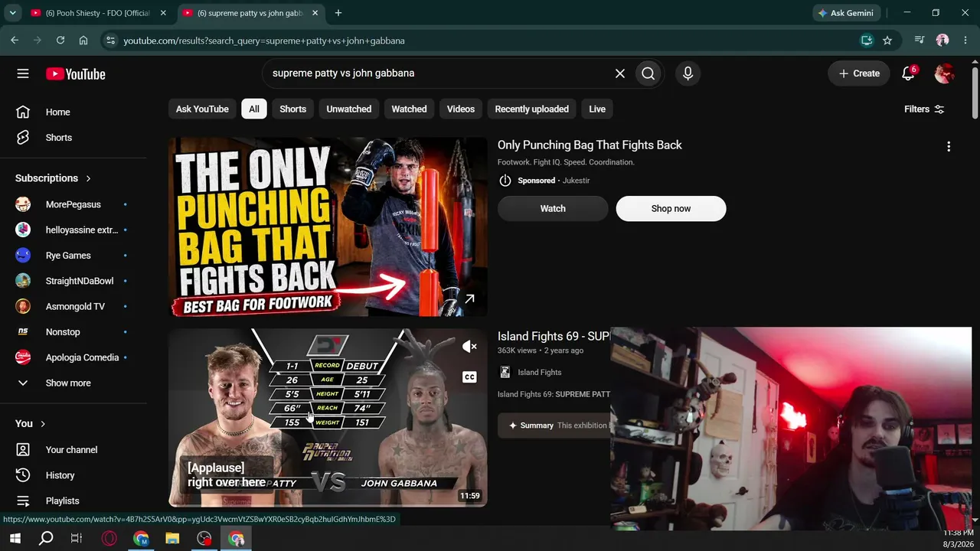Select the Videos filter chip
This screenshot has width=980, height=551.
(461, 109)
